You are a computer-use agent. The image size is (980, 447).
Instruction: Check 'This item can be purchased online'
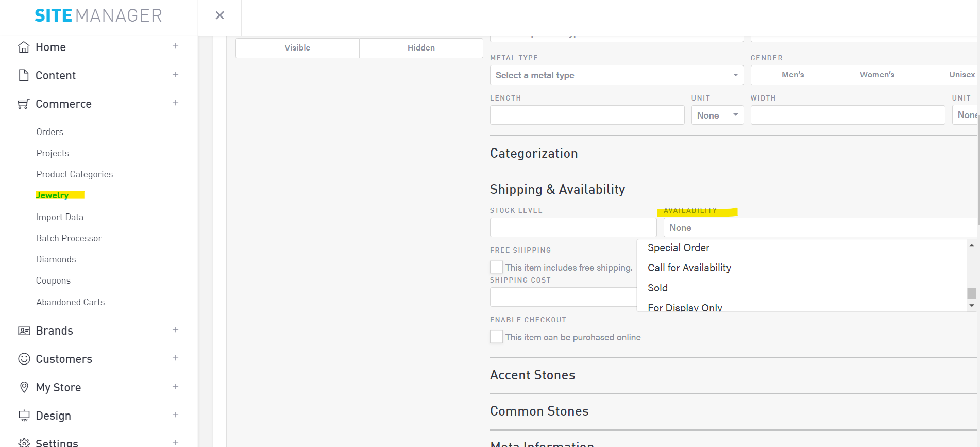[496, 337]
